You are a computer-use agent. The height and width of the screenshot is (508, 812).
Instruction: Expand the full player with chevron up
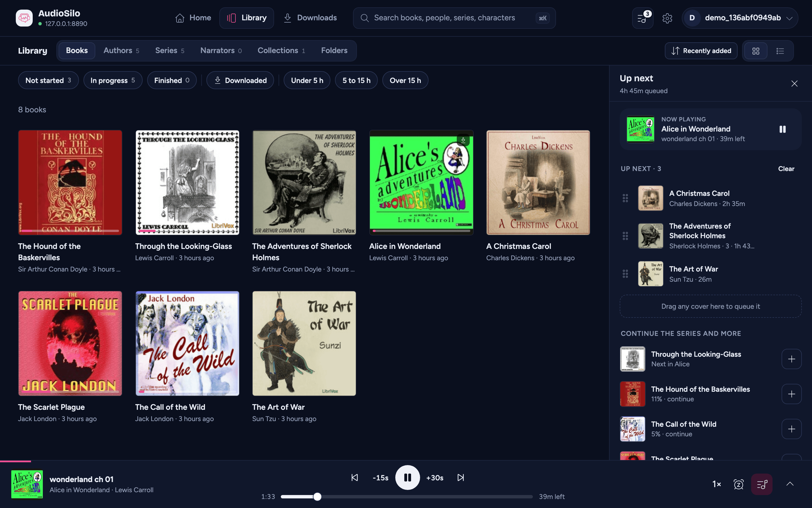click(x=790, y=484)
